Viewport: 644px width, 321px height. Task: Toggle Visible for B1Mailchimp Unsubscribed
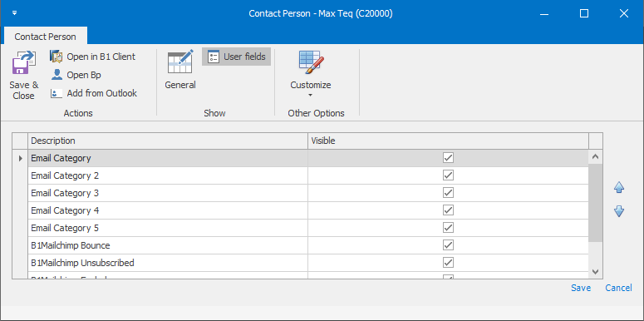click(x=448, y=263)
